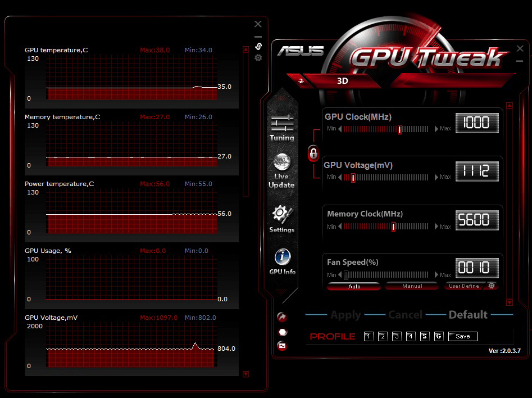Click the Fan Speed value field 0010
The height and width of the screenshot is (398, 532).
pos(477,268)
